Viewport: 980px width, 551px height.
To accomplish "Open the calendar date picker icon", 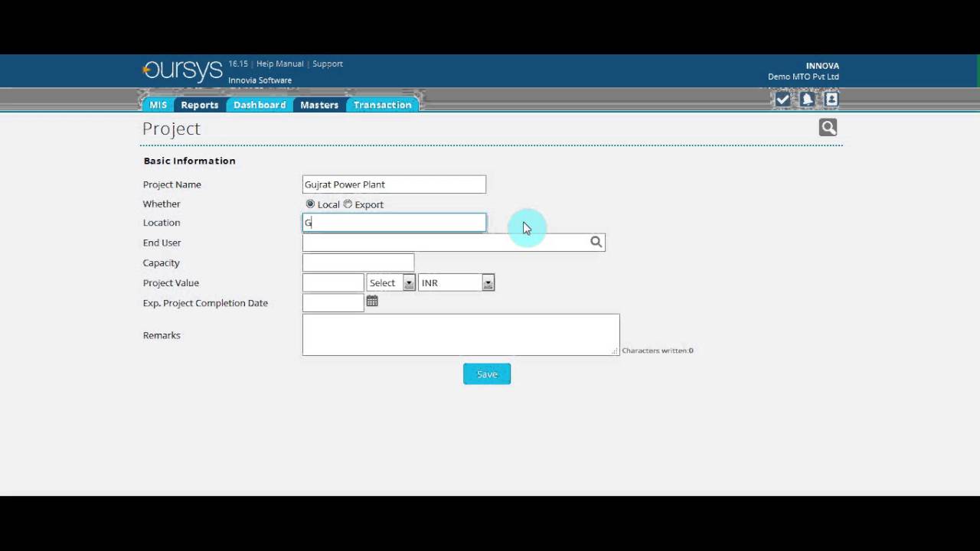I will tap(372, 302).
